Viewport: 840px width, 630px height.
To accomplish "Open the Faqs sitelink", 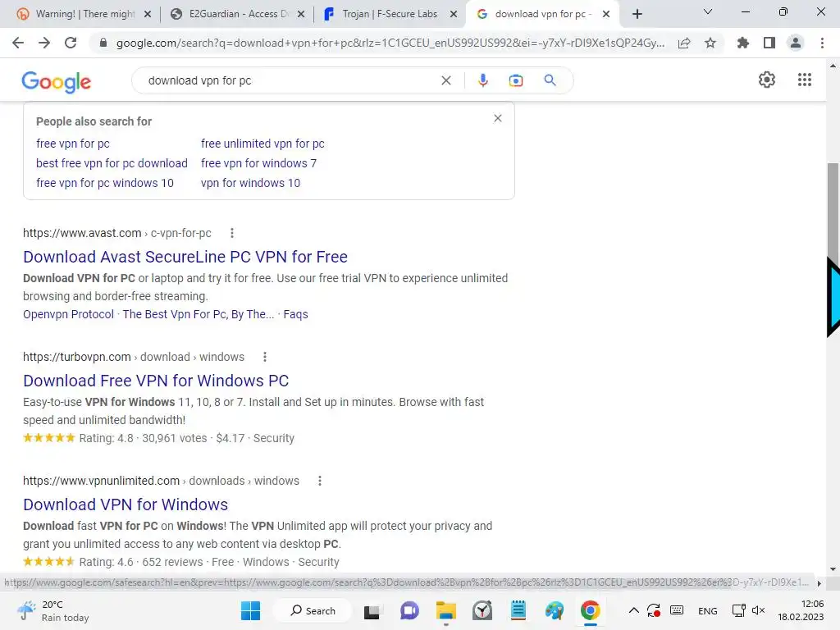I will point(295,314).
